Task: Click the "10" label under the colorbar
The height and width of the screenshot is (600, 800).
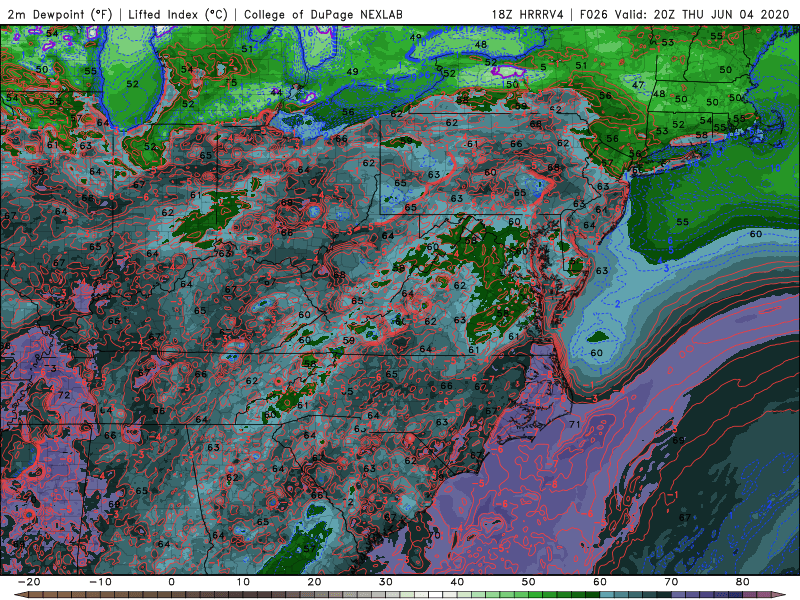Action: point(243,582)
